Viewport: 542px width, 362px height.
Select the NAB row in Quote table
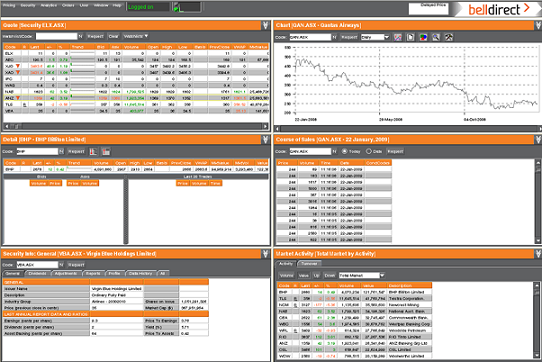(136, 92)
